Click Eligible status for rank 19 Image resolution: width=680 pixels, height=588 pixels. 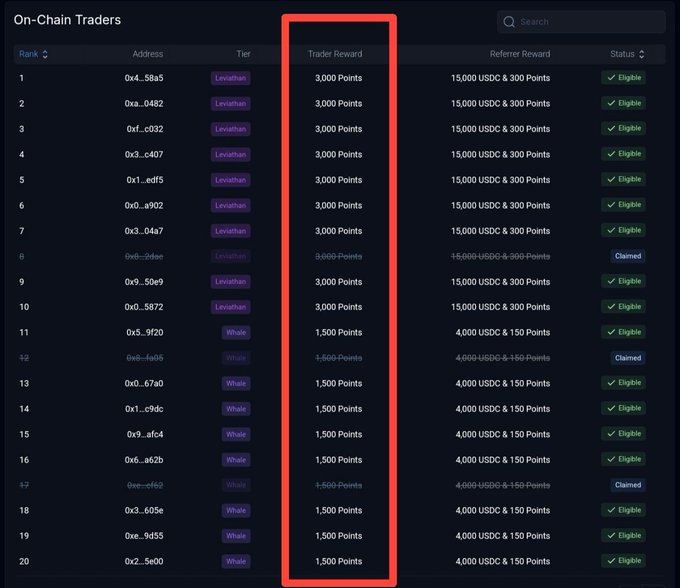tap(623, 536)
